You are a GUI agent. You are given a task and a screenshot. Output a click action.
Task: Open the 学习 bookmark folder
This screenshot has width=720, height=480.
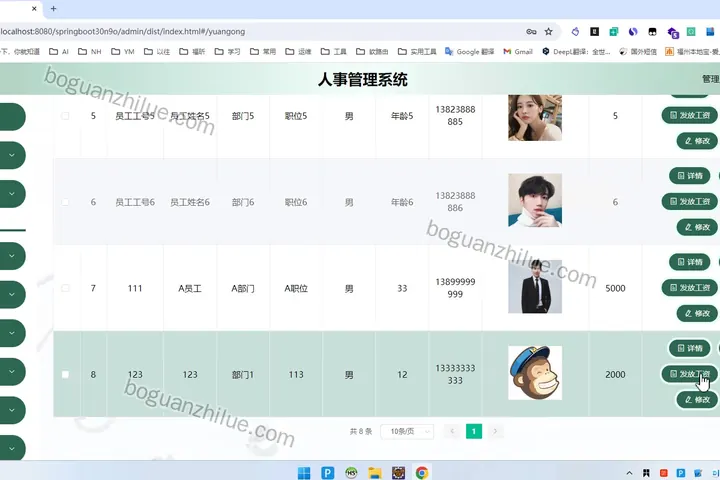pyautogui.click(x=228, y=51)
